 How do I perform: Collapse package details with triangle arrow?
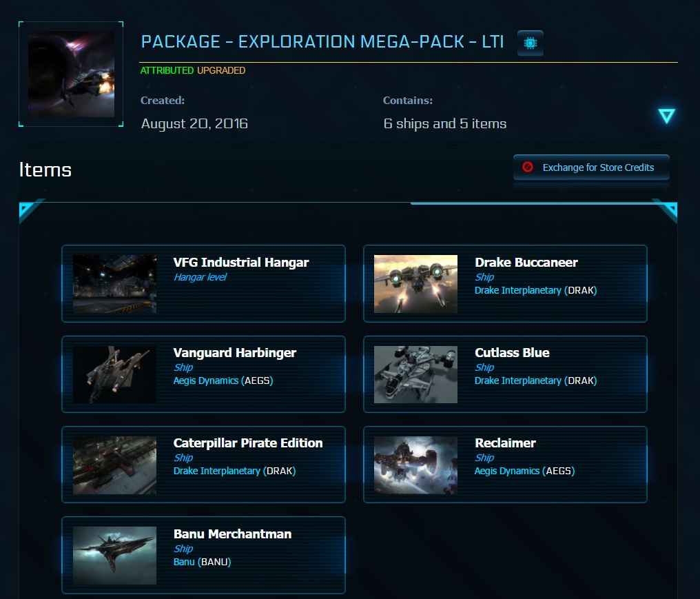click(666, 116)
